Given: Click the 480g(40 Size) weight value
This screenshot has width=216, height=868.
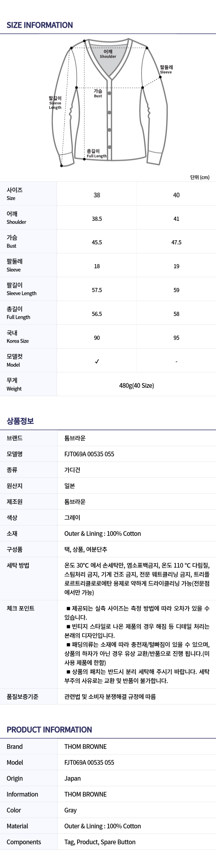Looking at the screenshot, I should click(137, 385).
